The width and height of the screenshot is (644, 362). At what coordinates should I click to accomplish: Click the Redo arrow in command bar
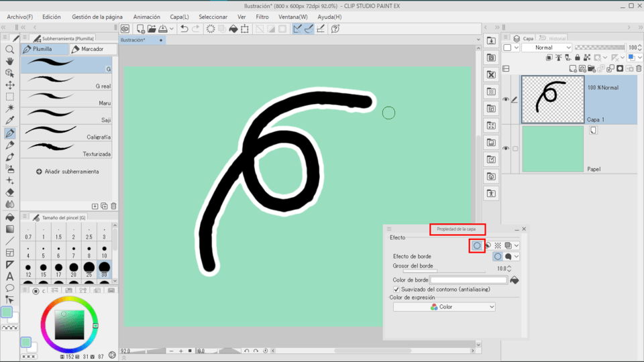(195, 29)
